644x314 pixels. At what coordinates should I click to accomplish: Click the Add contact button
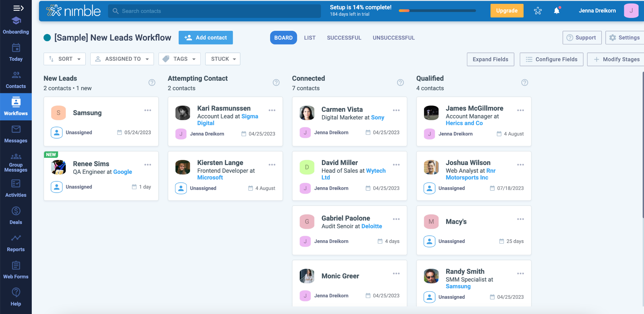pyautogui.click(x=206, y=38)
